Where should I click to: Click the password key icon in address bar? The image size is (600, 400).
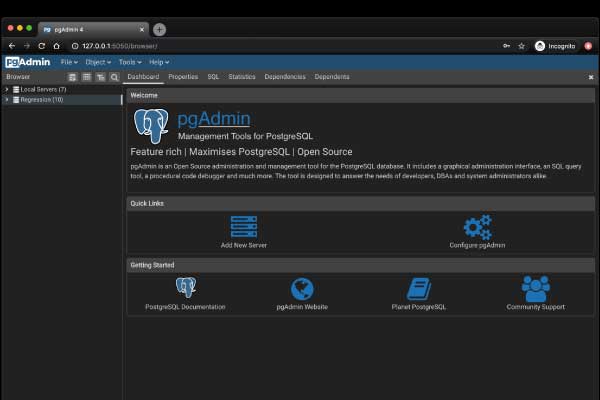(x=506, y=46)
